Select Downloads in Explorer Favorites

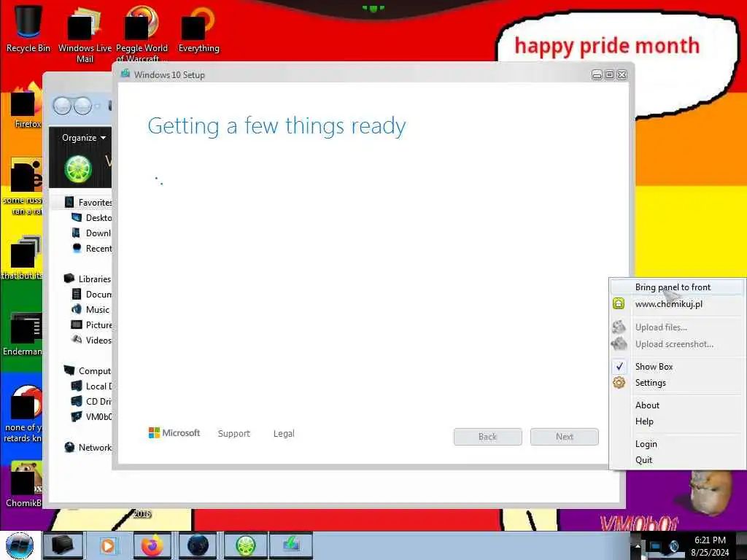pos(91,233)
